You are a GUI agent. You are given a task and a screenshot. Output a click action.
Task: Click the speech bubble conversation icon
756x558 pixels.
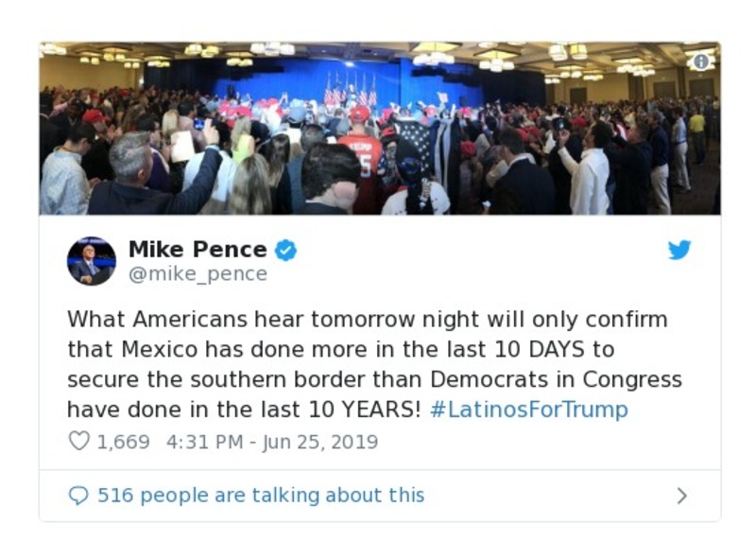click(77, 495)
